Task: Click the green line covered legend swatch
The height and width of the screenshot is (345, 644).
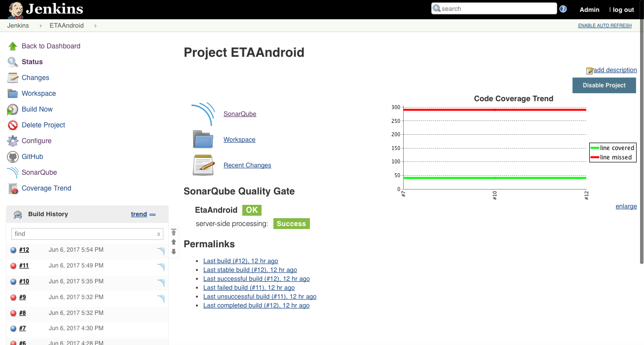Action: click(595, 148)
